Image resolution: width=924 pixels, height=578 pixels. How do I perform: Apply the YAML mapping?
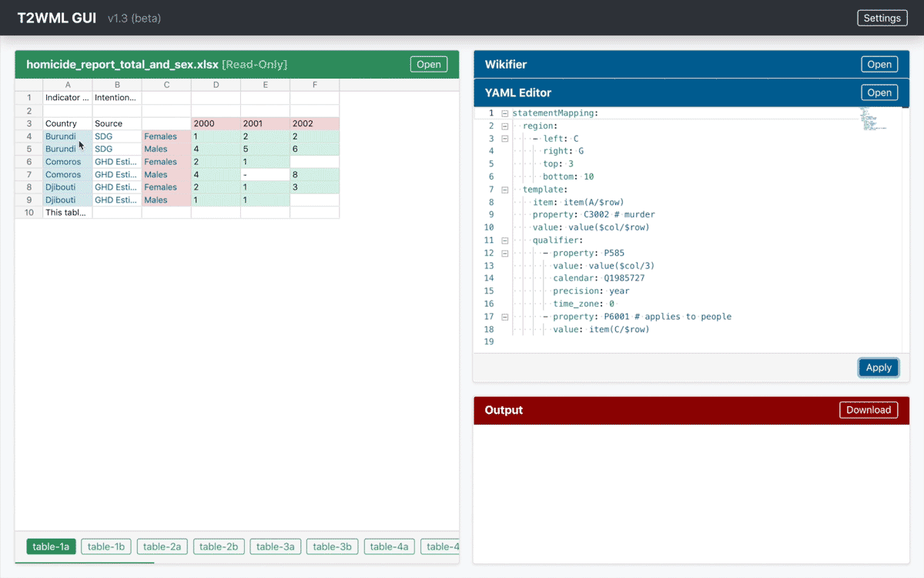point(879,368)
